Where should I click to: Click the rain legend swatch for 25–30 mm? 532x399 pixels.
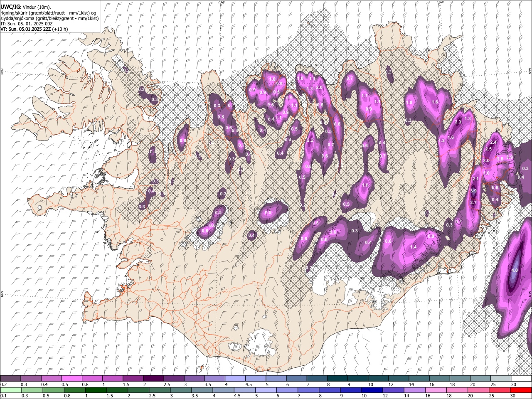click(499, 390)
